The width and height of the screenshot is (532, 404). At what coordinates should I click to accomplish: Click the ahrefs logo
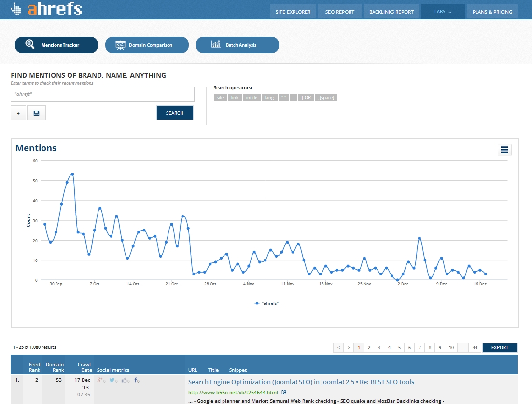click(x=46, y=9)
